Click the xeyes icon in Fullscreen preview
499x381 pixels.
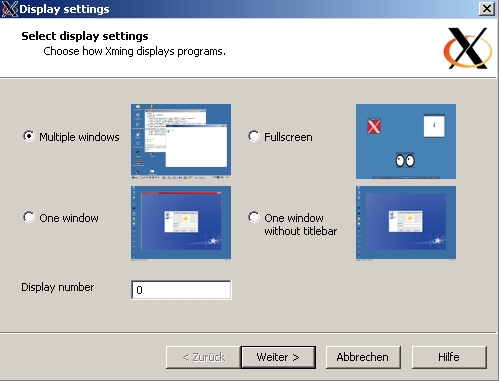point(405,161)
